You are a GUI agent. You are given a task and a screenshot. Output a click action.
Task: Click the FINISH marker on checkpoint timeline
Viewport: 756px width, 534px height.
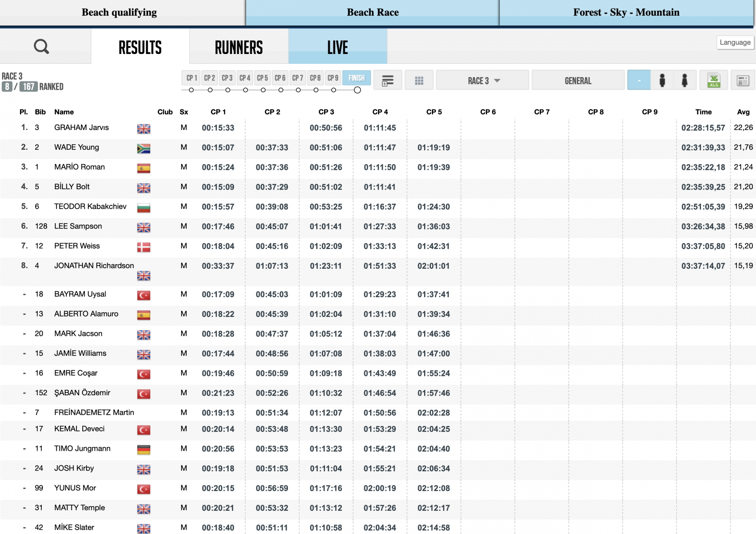coord(357,90)
